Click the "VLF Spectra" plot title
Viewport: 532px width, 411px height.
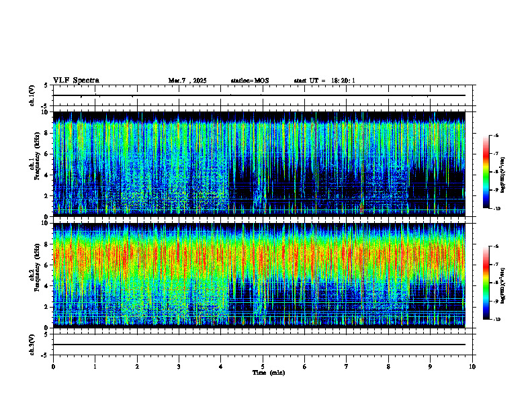point(76,81)
